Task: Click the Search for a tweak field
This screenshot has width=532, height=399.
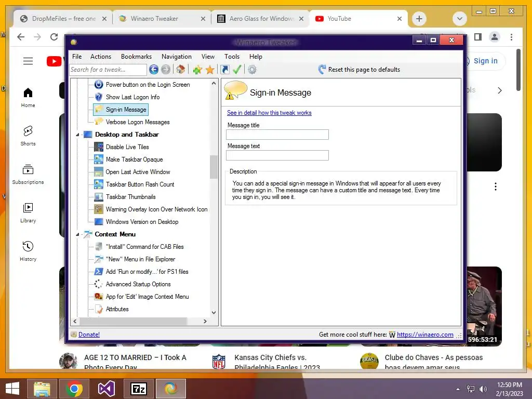Action: [x=108, y=70]
